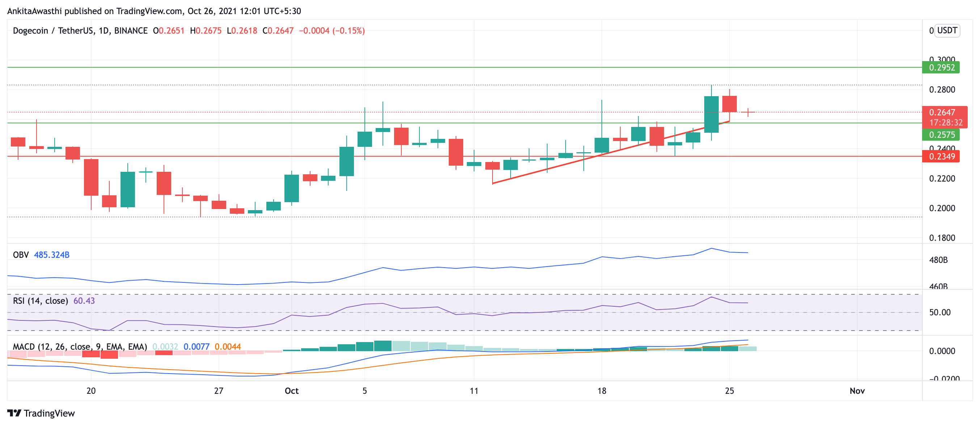Viewport: 980px width, 426px height.
Task: Select the RSI (14, close) indicator label
Action: coord(40,301)
